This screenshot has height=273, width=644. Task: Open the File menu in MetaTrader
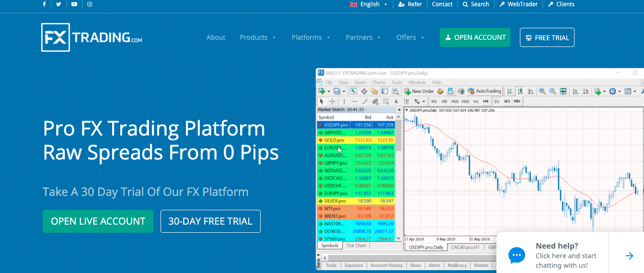click(329, 82)
